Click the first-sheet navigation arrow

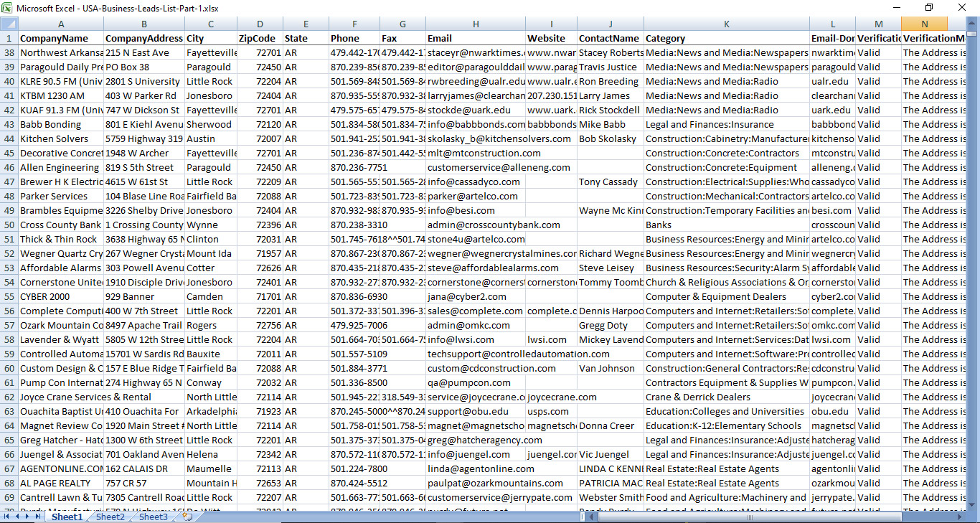pos(6,517)
